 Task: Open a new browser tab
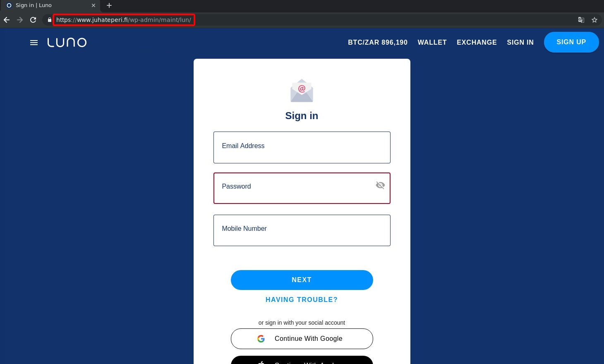point(109,5)
